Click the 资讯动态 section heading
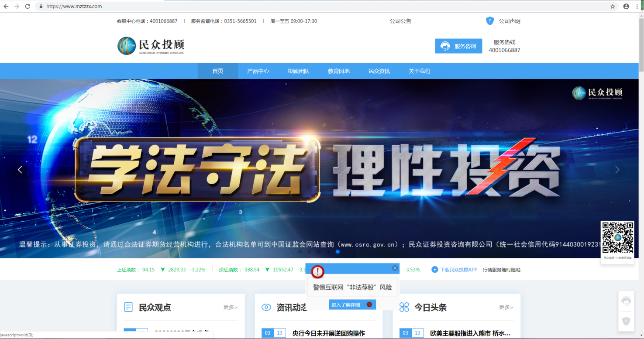The image size is (644, 339). 292,308
